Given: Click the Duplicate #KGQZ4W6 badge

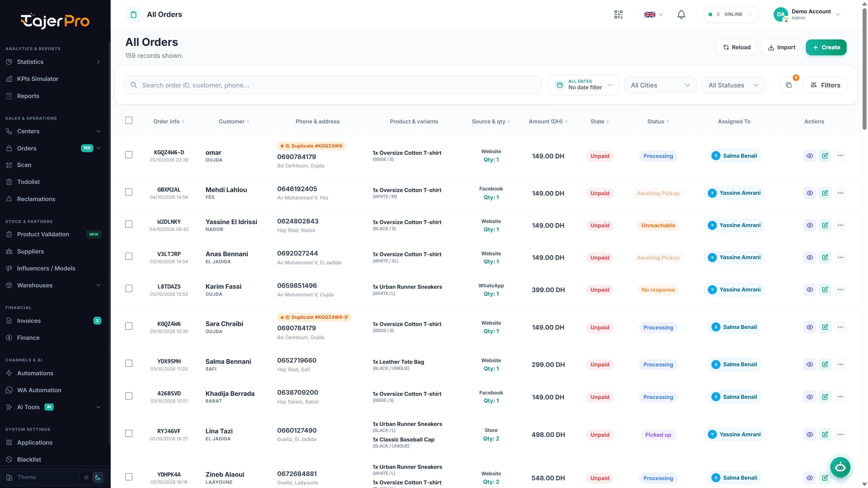Looking at the screenshot, I should click(x=312, y=146).
